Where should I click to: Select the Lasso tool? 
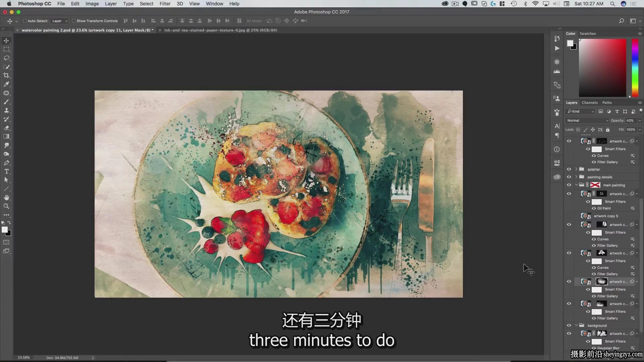click(x=6, y=58)
